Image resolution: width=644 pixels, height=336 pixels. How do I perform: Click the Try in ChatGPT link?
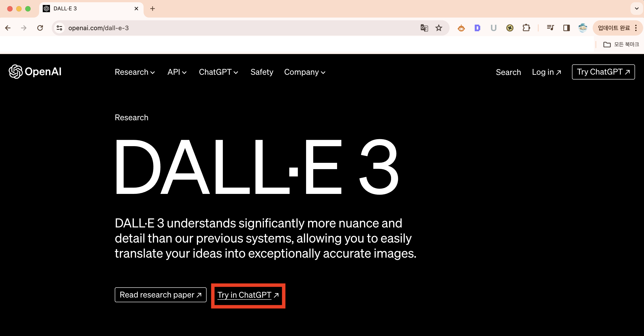[248, 295]
